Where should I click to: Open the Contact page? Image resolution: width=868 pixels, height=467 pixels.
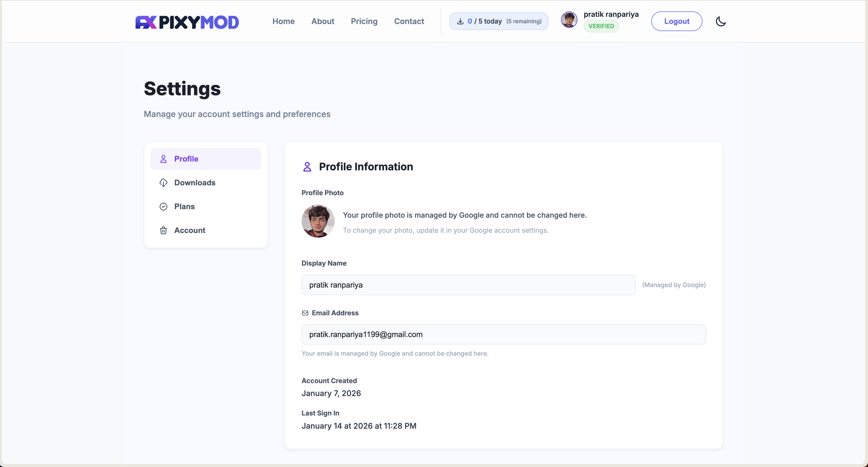[409, 21]
